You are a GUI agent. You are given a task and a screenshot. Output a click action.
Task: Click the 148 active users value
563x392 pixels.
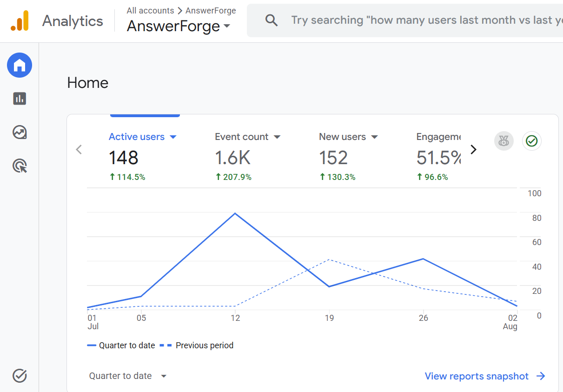pos(124,158)
